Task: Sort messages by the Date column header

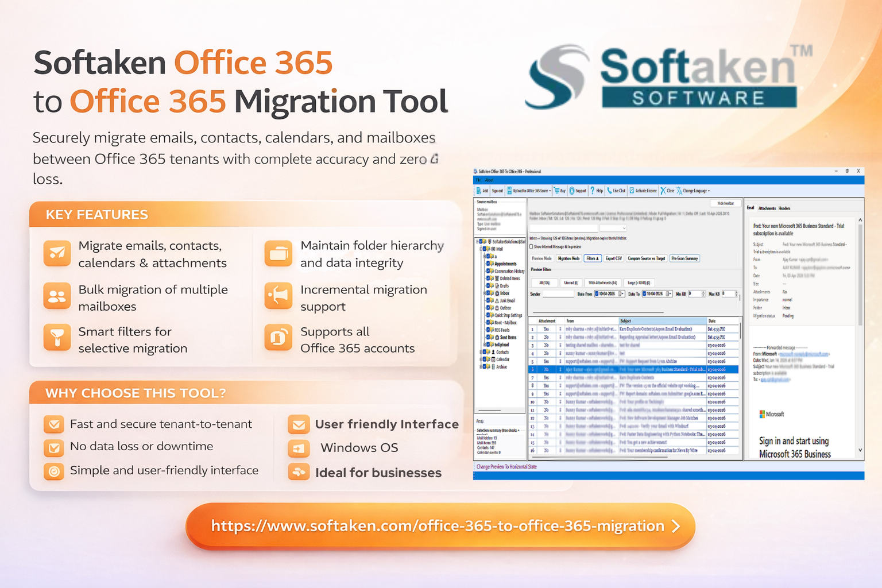Action: 723,321
